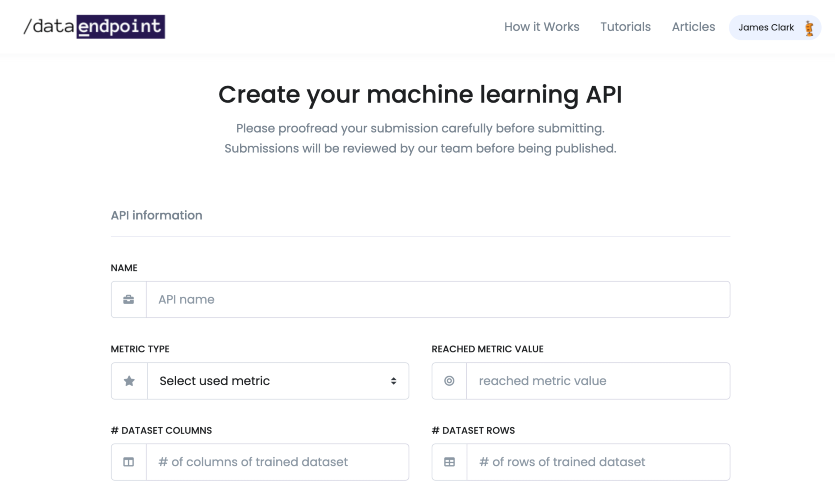The height and width of the screenshot is (500, 835).
Task: Click the table rows icon beside dataset rows field
Action: [x=449, y=462]
